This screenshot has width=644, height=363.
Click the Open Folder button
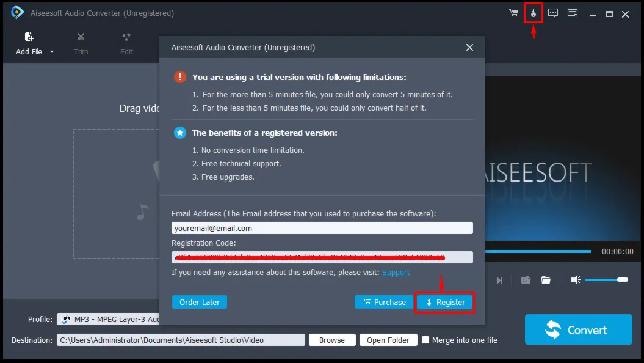pyautogui.click(x=388, y=340)
